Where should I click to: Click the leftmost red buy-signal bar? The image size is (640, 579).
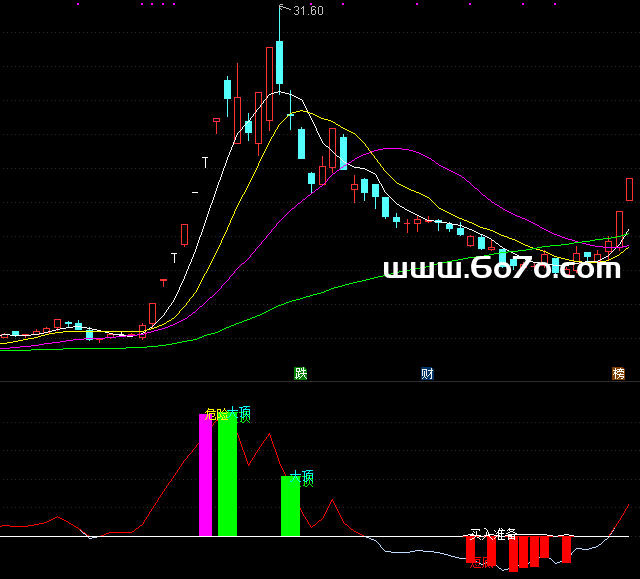point(470,549)
